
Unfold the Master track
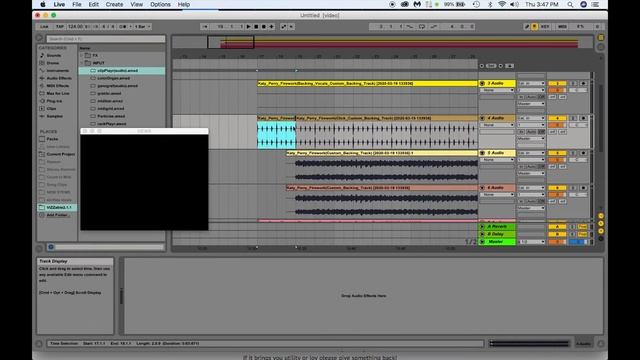tap(482, 242)
